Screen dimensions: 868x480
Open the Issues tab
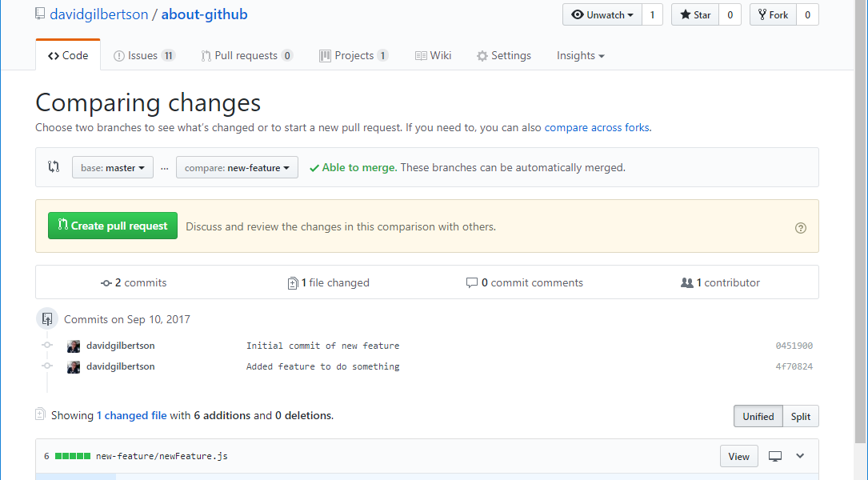click(144, 55)
